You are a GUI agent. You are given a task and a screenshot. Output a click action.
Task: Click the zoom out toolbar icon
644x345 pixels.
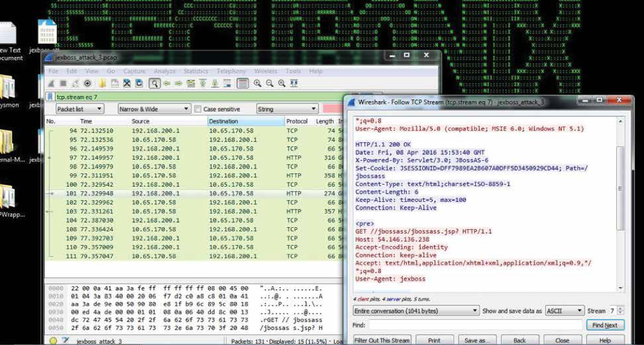269,84
